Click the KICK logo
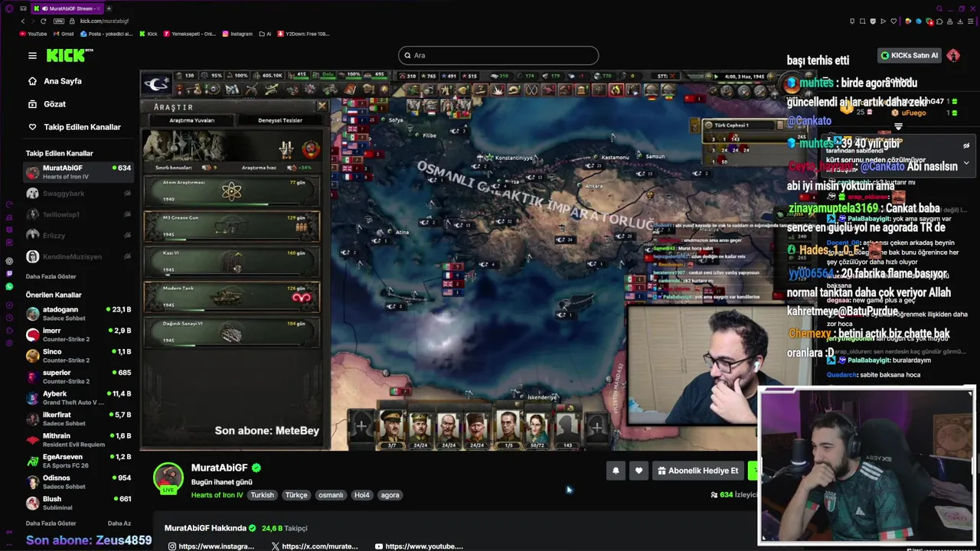This screenshot has height=551, width=980. [69, 55]
